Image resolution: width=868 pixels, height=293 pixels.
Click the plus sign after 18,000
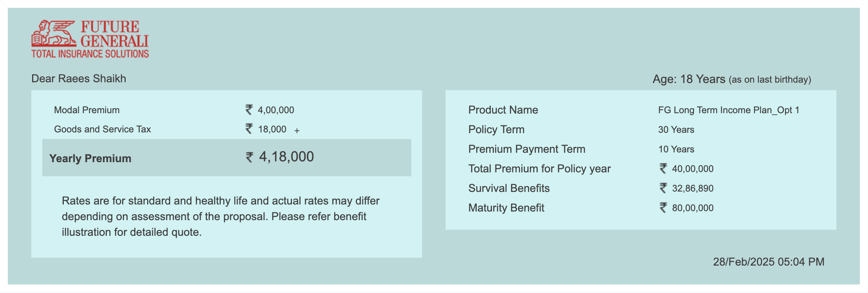[297, 131]
